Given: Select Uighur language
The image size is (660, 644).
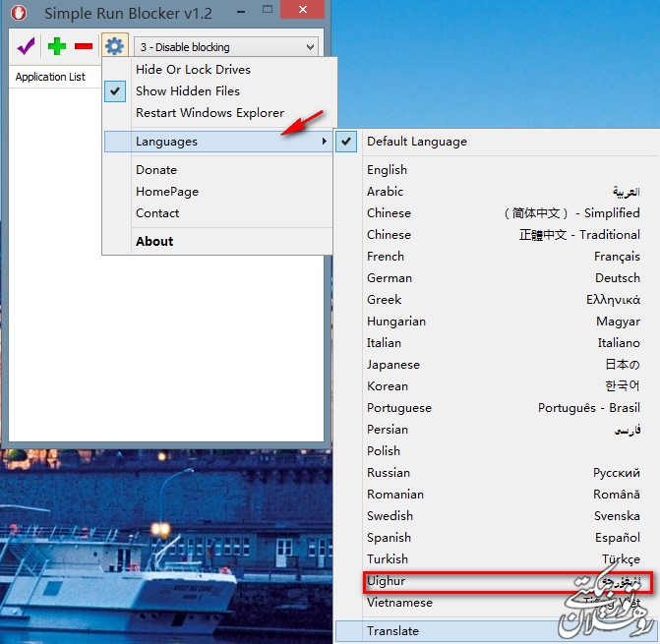Looking at the screenshot, I should pyautogui.click(x=497, y=581).
